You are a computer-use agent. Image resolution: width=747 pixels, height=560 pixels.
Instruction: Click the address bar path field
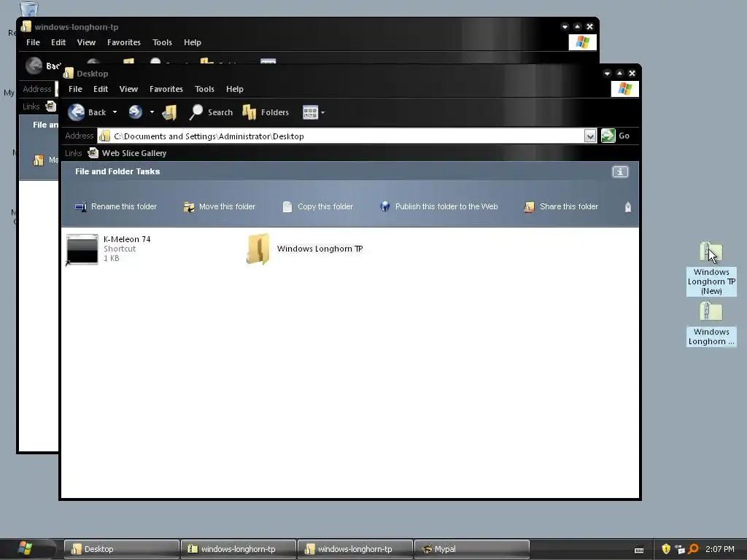341,136
